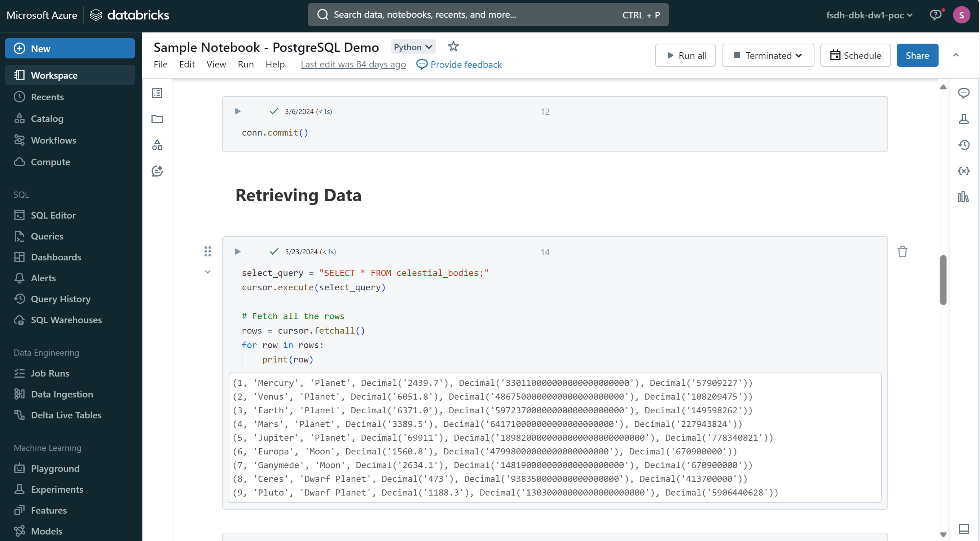Run the select_query cell

[238, 251]
